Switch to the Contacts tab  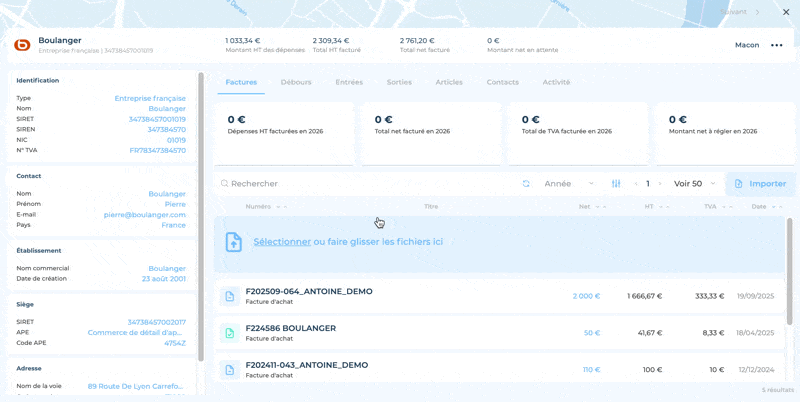[503, 82]
